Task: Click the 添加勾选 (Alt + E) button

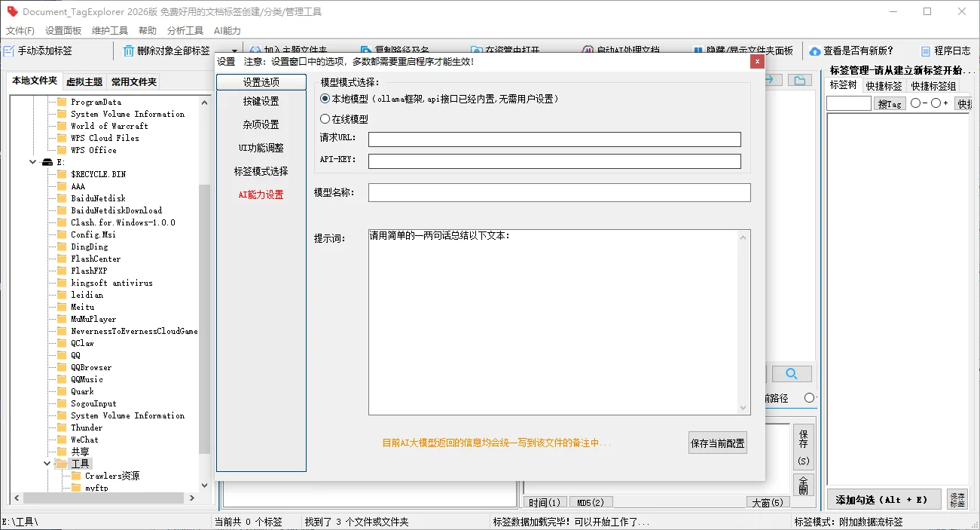Action: [883, 499]
